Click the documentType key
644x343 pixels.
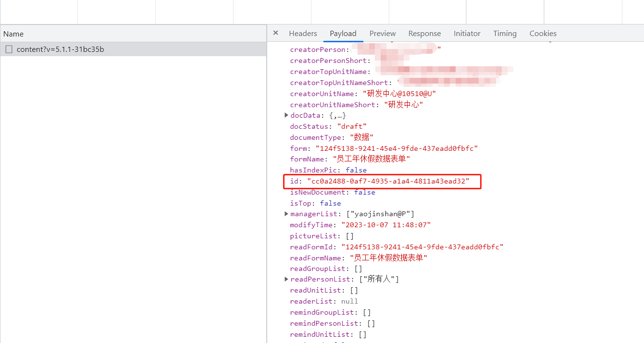click(316, 137)
